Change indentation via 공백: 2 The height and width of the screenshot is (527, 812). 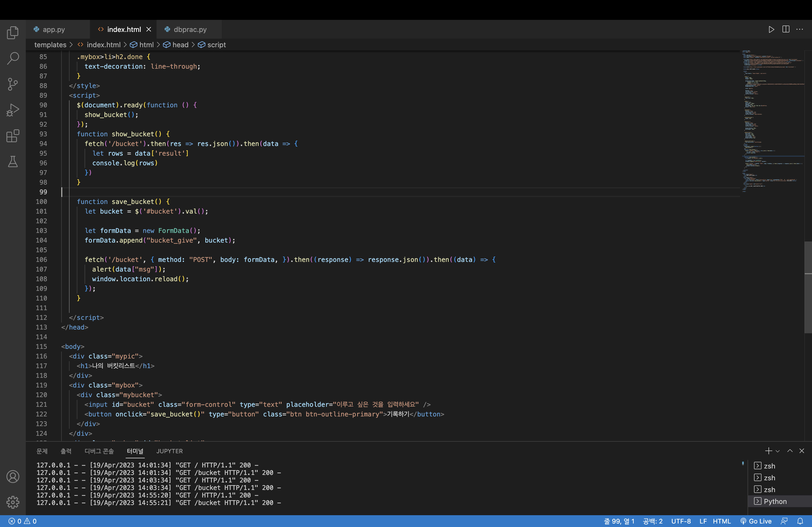click(653, 521)
